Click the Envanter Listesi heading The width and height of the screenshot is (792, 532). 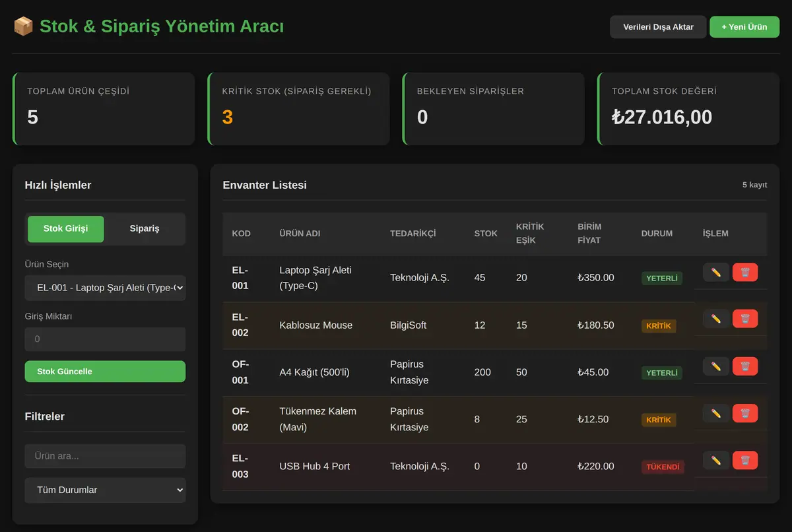(265, 185)
